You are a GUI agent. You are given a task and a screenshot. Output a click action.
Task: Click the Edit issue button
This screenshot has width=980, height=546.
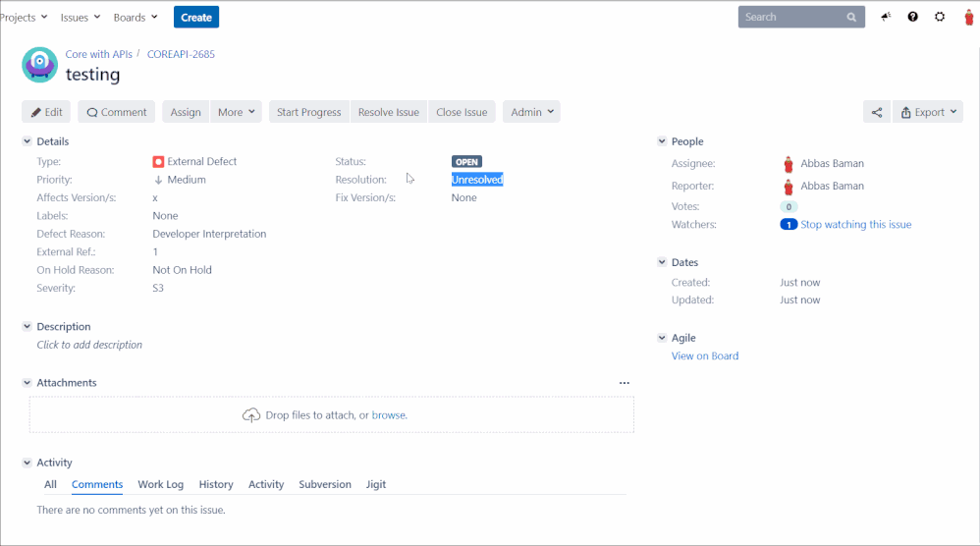point(46,113)
